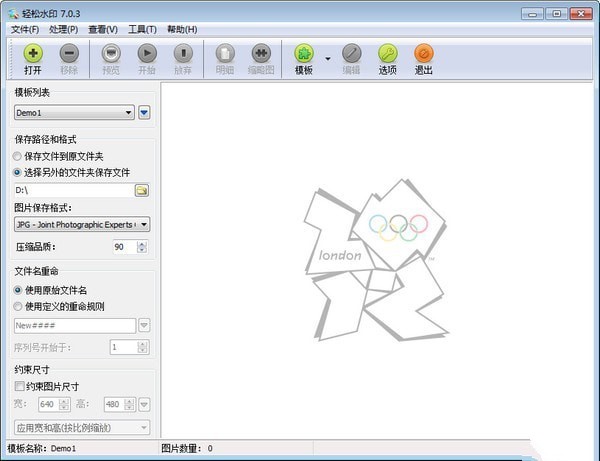Click the London Olympics logo preview image

[376, 260]
